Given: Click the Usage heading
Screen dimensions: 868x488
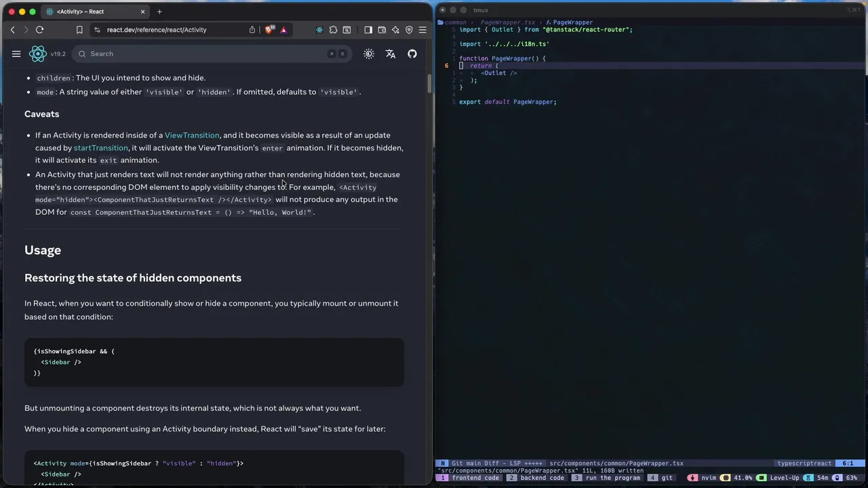Looking at the screenshot, I should coord(43,250).
